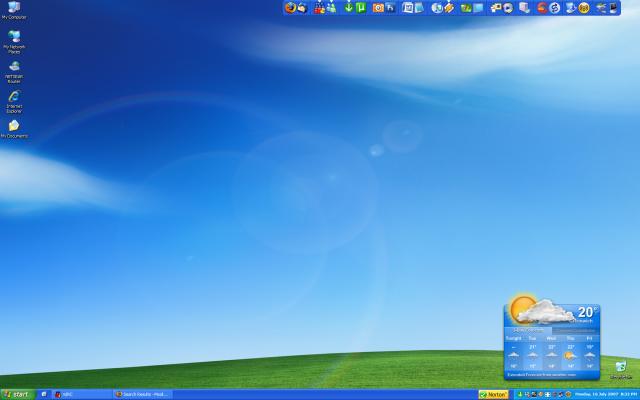Screen dimensions: 640x400
Task: Select the Fri forecast column
Action: click(589, 353)
